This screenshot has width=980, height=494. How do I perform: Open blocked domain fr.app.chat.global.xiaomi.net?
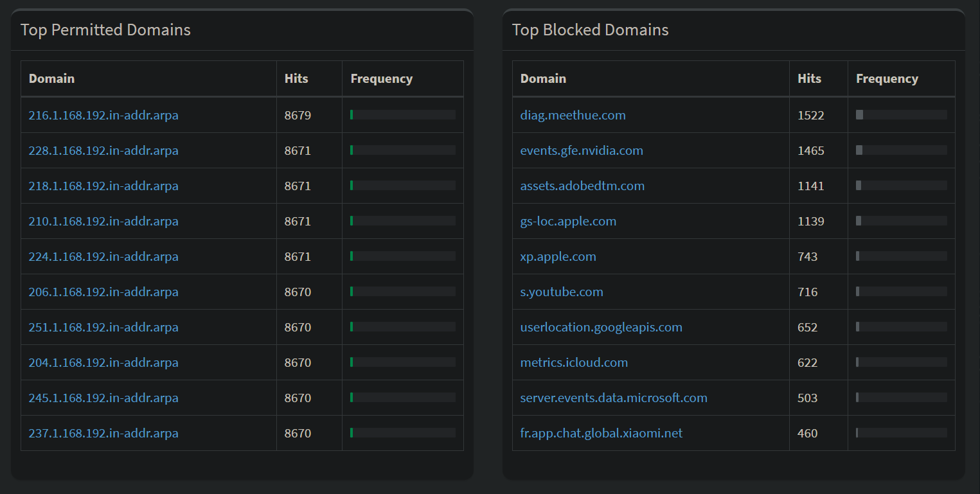point(601,433)
